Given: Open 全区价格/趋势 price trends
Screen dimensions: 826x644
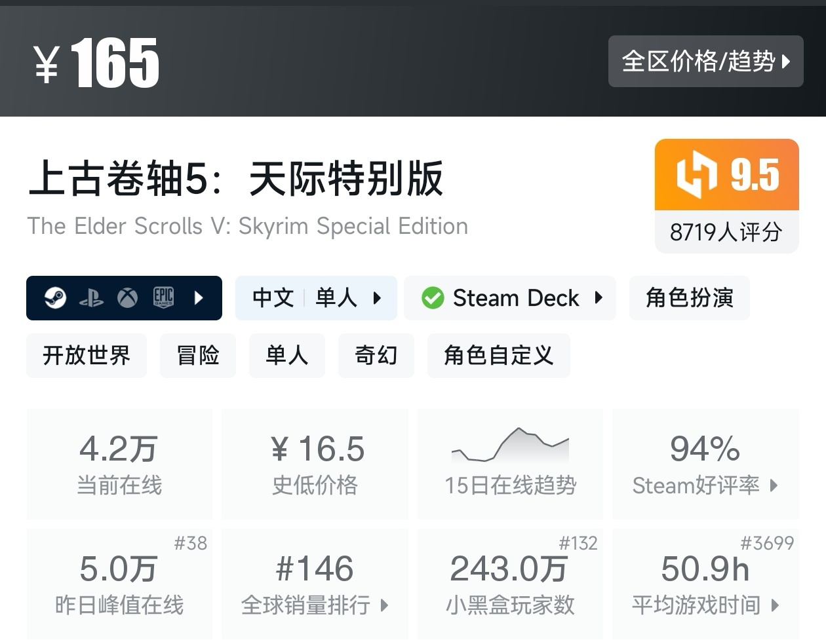Looking at the screenshot, I should point(706,62).
